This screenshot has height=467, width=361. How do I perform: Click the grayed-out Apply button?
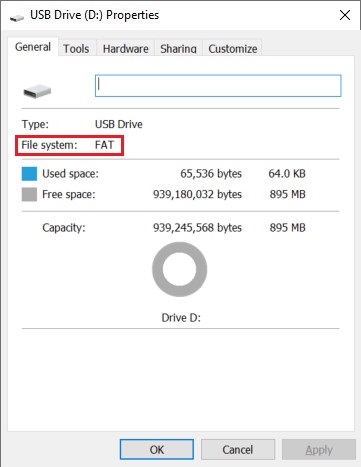click(319, 449)
